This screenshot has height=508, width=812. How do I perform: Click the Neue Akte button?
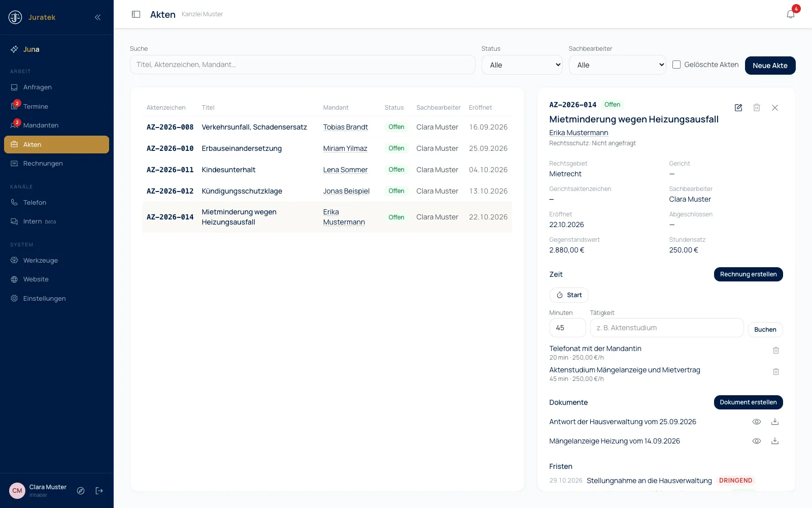pyautogui.click(x=770, y=66)
